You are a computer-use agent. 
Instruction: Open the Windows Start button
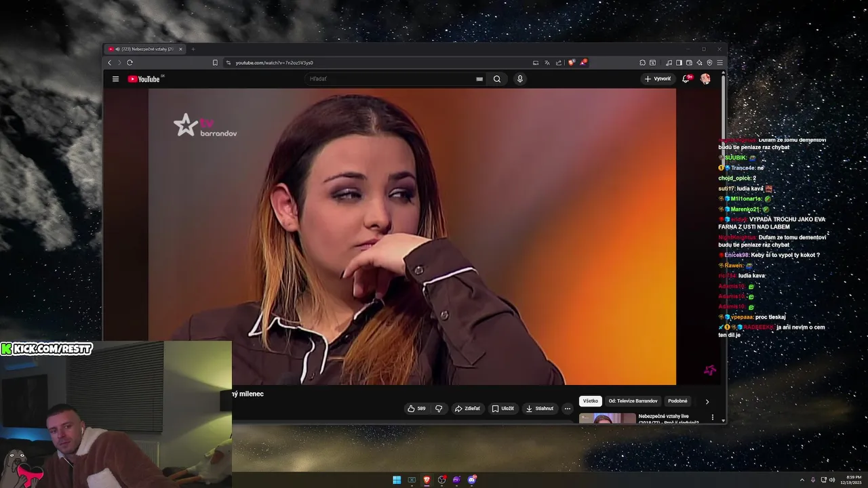pyautogui.click(x=397, y=480)
